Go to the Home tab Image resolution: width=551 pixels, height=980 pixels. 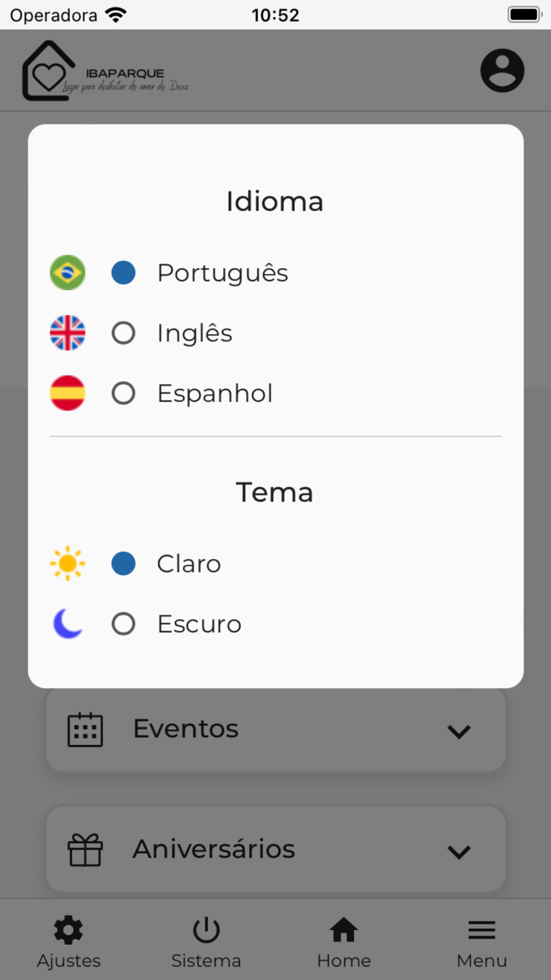344,941
